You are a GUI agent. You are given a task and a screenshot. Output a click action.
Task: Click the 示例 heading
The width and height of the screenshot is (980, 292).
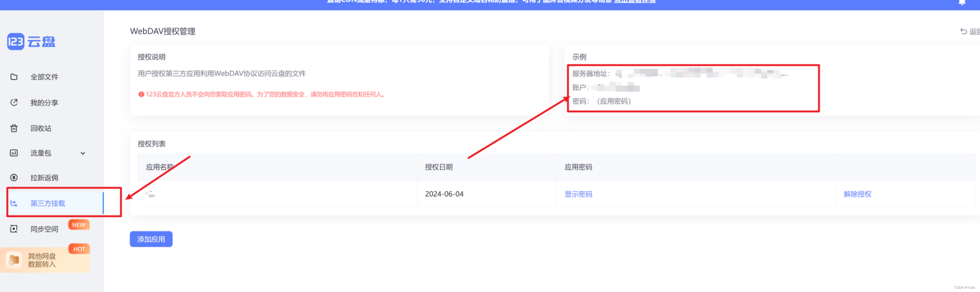pos(579,57)
